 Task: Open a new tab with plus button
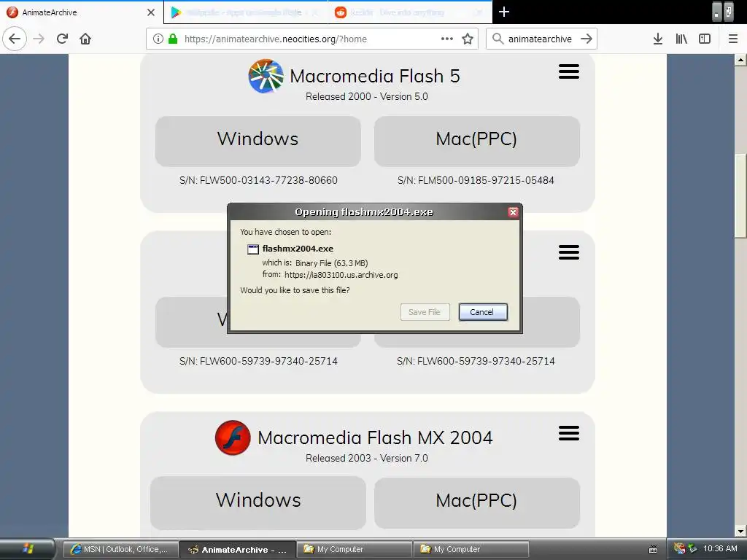(x=504, y=12)
